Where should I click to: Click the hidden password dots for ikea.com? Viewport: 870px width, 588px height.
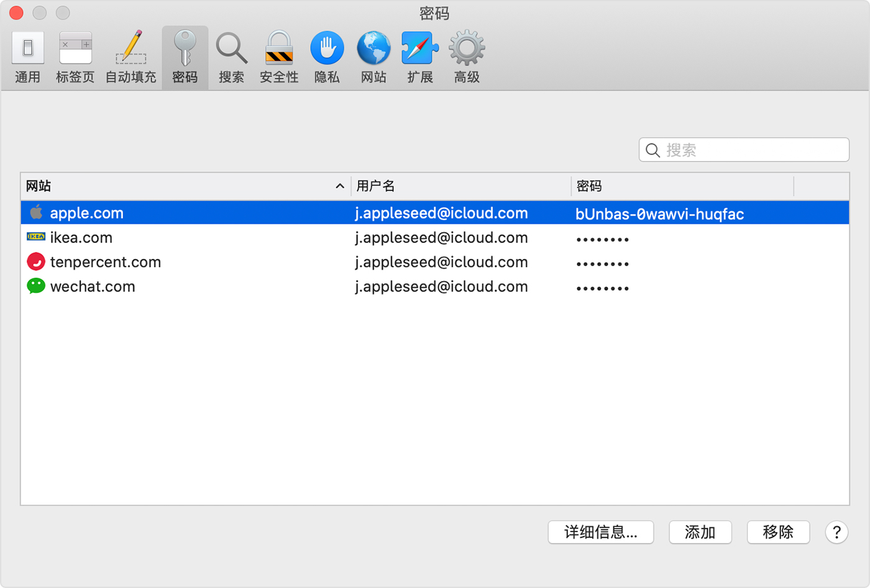[x=602, y=239]
